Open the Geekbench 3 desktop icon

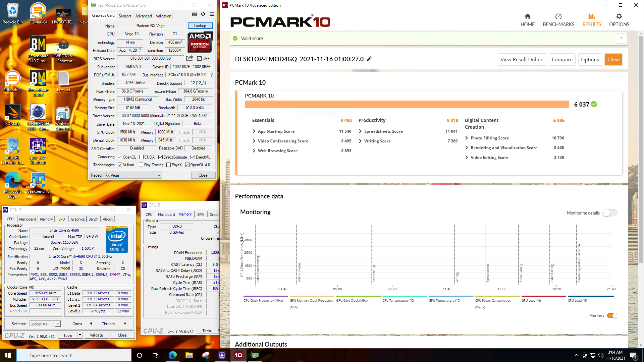[x=38, y=183]
